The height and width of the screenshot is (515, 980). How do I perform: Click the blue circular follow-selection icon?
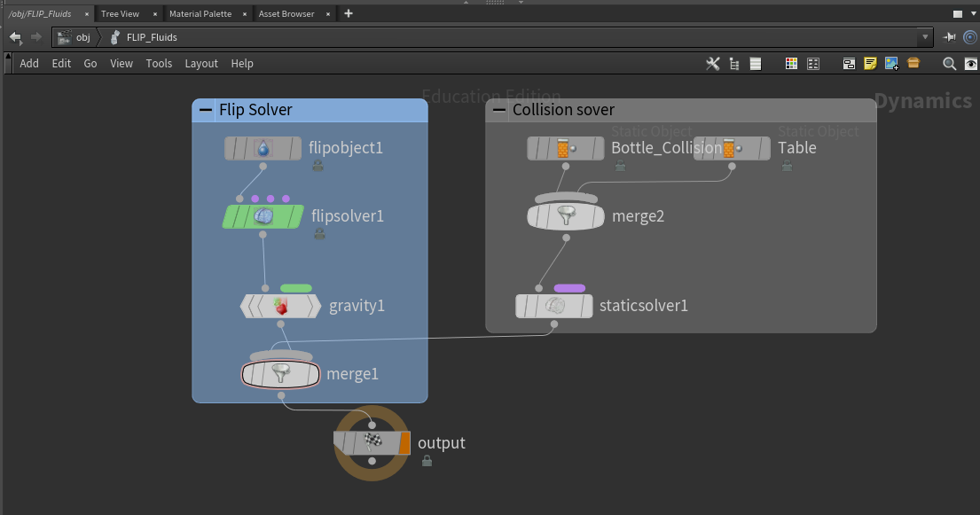(970, 37)
